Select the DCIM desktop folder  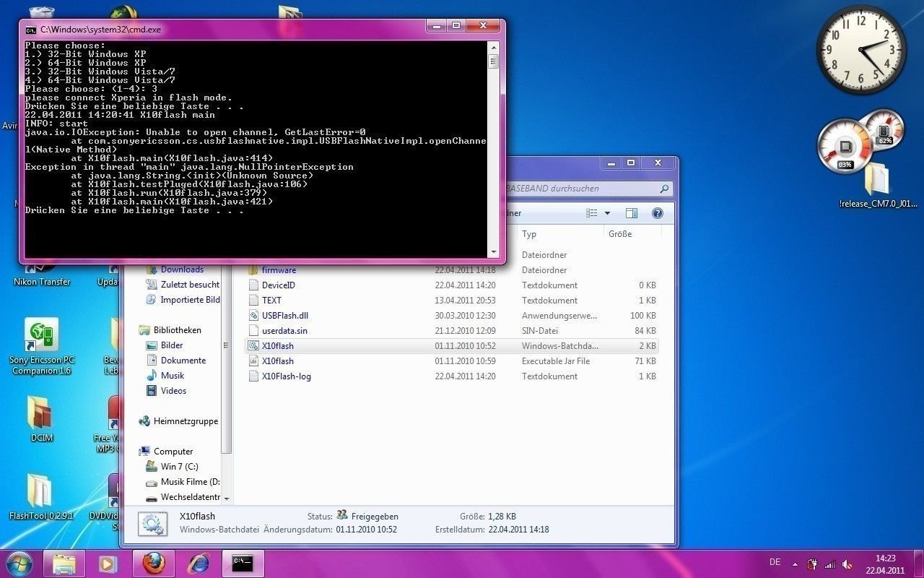pos(42,418)
